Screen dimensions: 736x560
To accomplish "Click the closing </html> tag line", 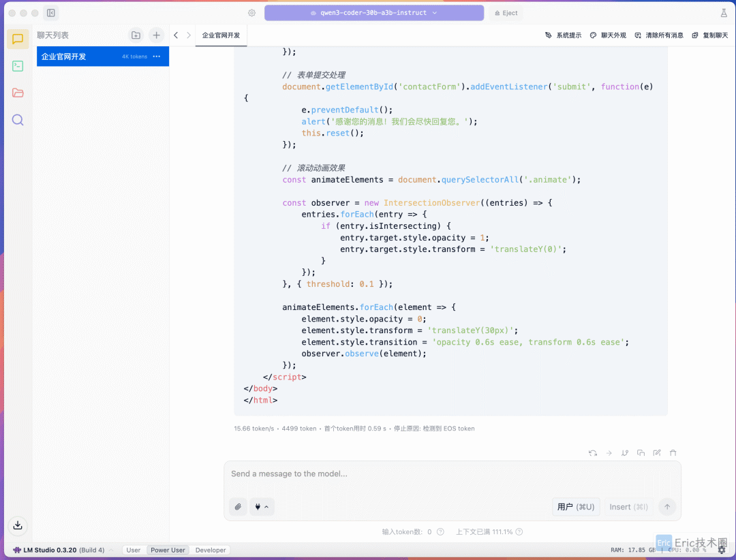I will (x=260, y=401).
